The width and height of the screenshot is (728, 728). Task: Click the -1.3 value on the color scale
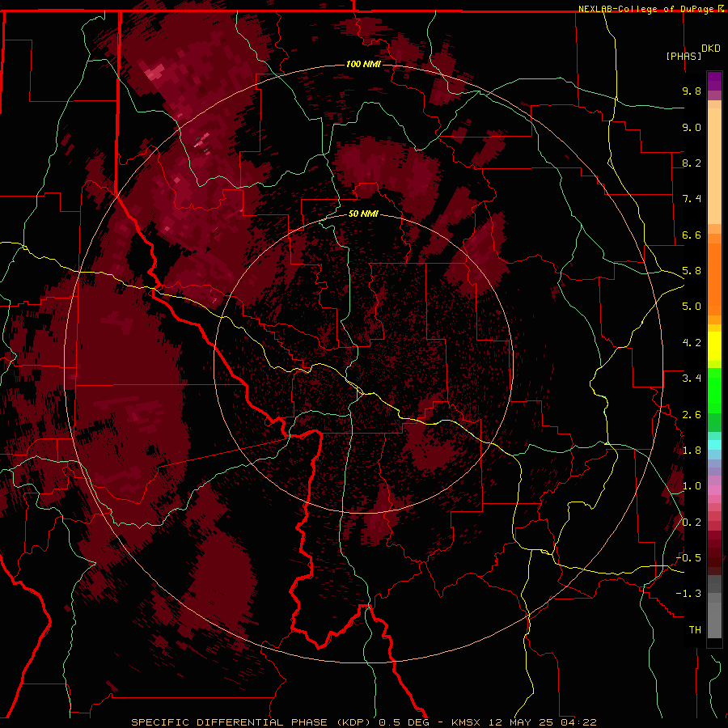[x=688, y=594]
